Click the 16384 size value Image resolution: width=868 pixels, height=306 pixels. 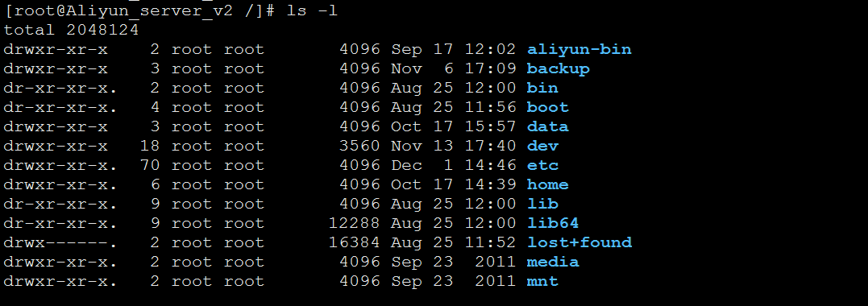point(355,243)
